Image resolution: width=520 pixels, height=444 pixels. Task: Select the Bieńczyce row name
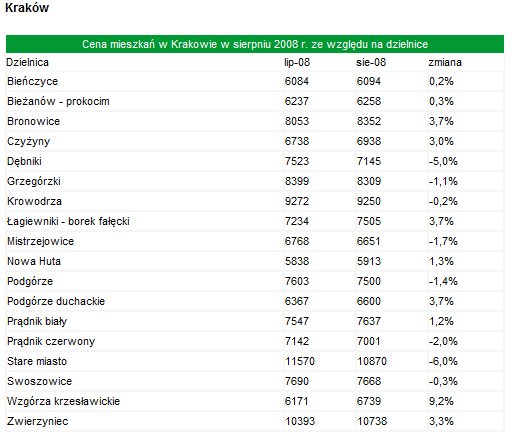33,81
